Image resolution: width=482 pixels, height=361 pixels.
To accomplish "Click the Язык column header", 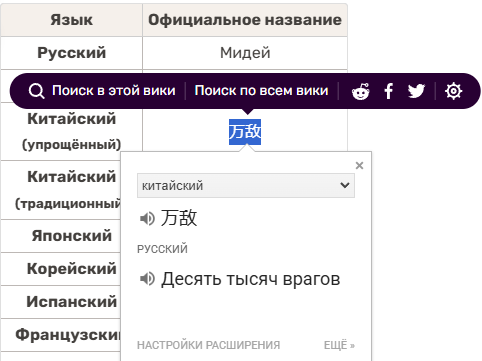I will coord(72,20).
